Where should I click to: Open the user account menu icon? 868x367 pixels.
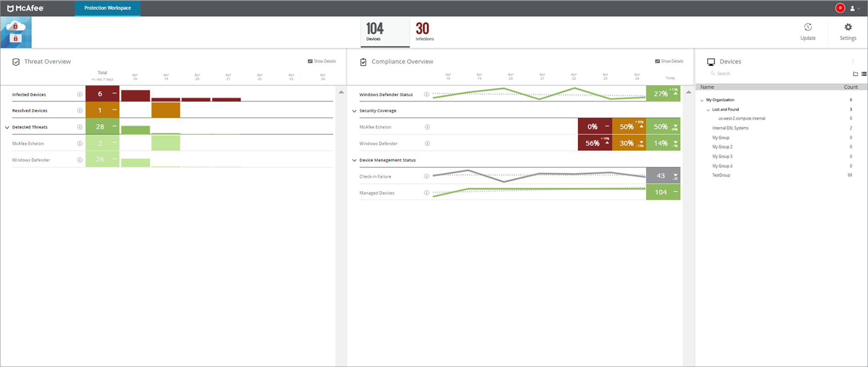click(x=855, y=8)
